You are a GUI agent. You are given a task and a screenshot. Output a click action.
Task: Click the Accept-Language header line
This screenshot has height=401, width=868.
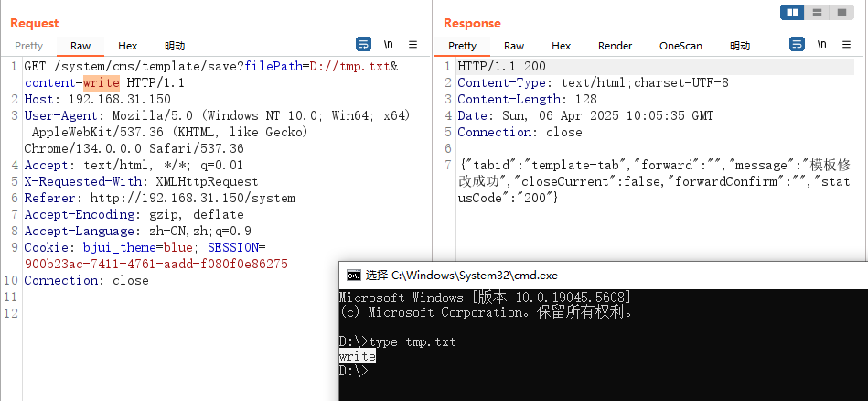pos(137,231)
